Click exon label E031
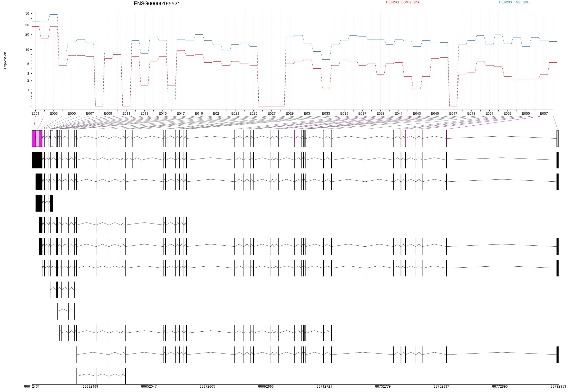The image size is (585, 392). [x=308, y=113]
